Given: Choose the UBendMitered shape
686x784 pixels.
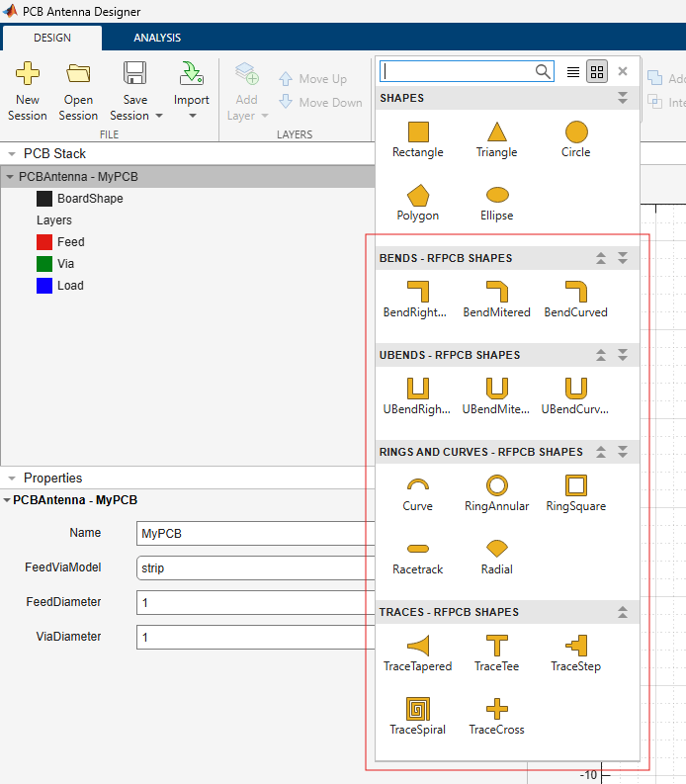Looking at the screenshot, I should [x=496, y=397].
